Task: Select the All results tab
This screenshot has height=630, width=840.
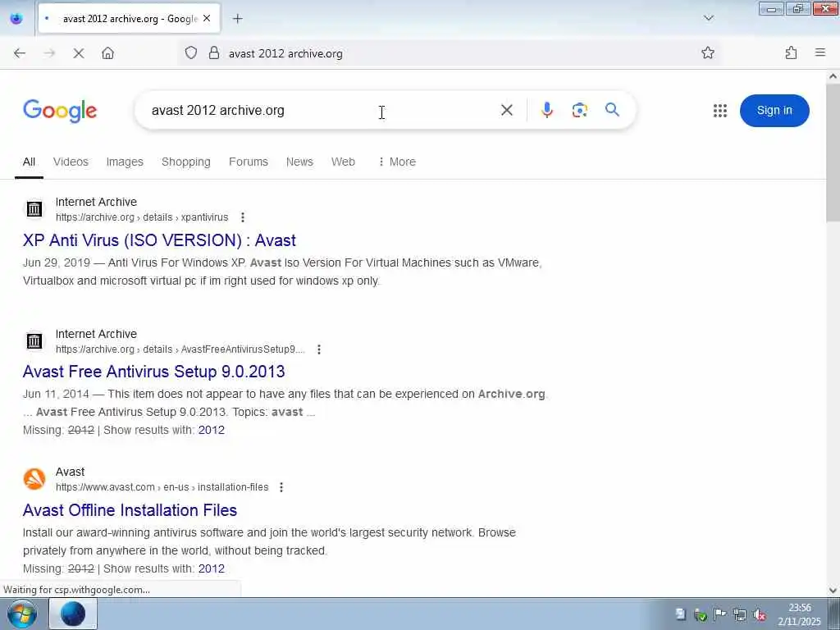Action: point(29,162)
